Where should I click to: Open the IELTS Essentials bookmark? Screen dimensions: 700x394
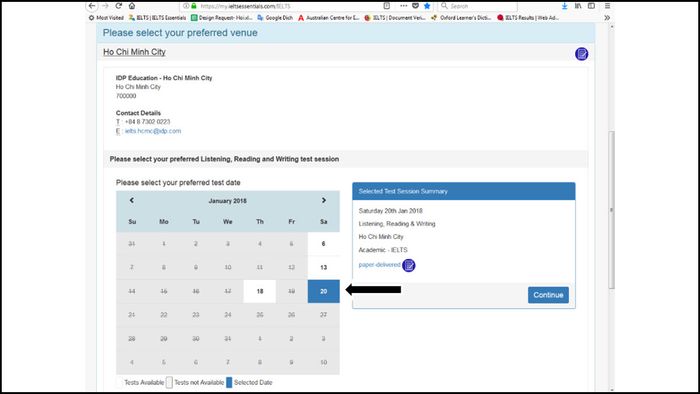(157, 18)
